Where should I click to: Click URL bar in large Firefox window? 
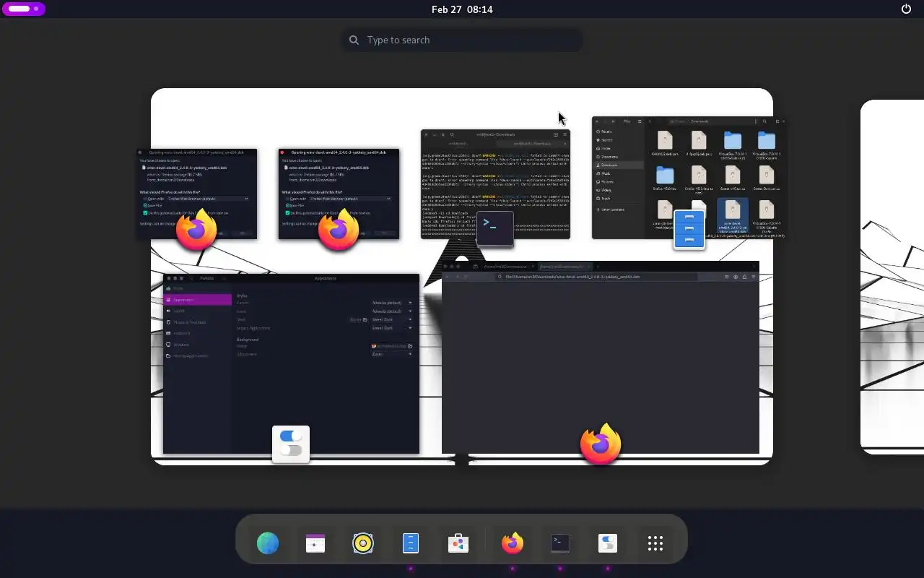pyautogui.click(x=596, y=277)
